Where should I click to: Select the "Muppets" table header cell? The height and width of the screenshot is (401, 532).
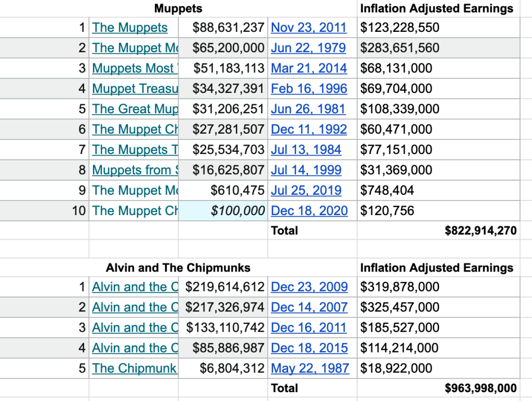(178, 8)
